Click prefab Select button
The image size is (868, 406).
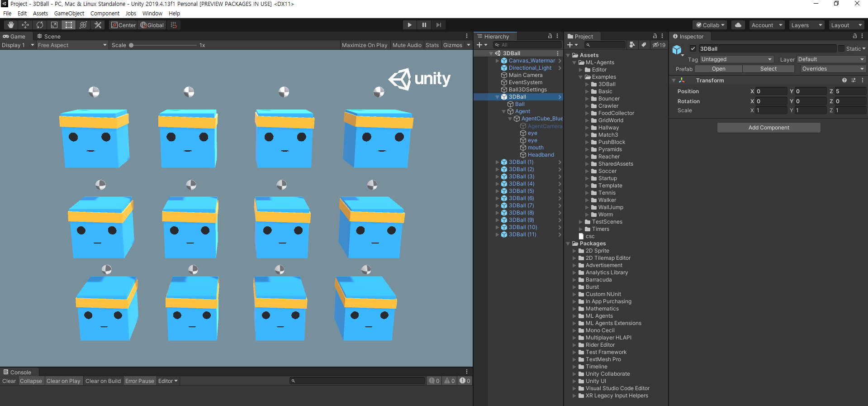point(768,69)
